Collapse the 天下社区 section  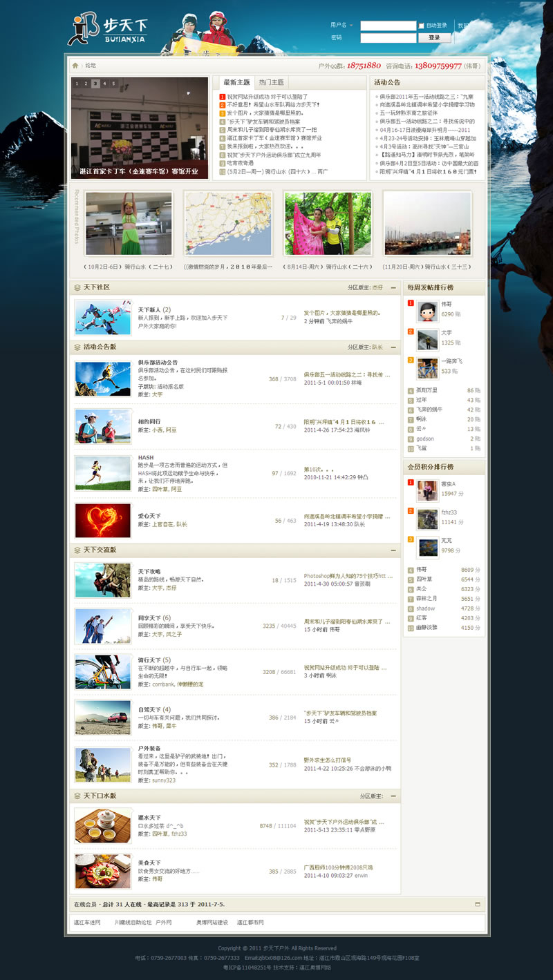coord(393,287)
